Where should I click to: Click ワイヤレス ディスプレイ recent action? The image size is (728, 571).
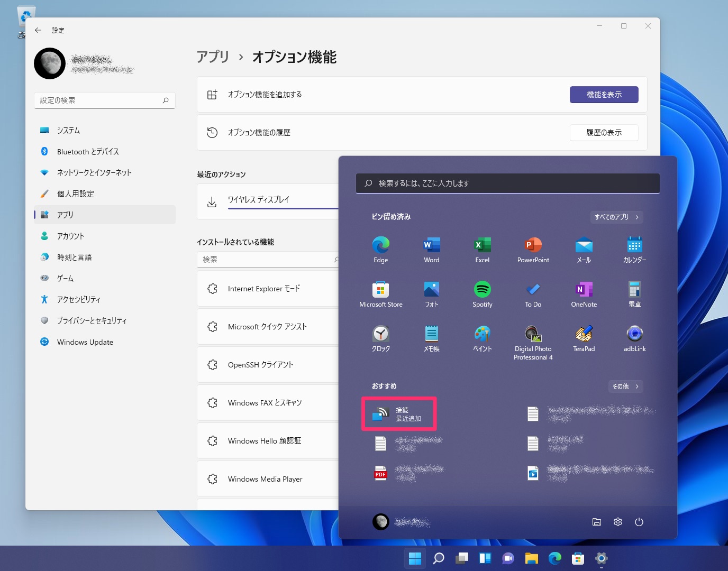[x=268, y=201]
